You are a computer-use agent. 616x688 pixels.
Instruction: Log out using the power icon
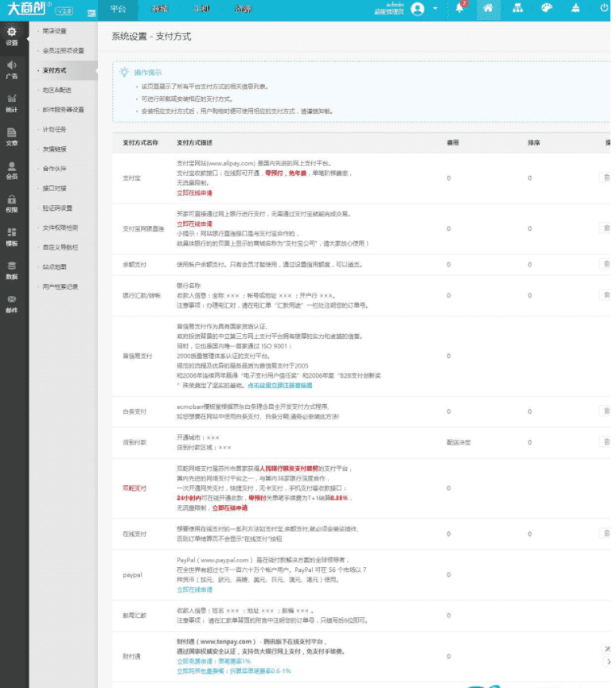(x=604, y=7)
